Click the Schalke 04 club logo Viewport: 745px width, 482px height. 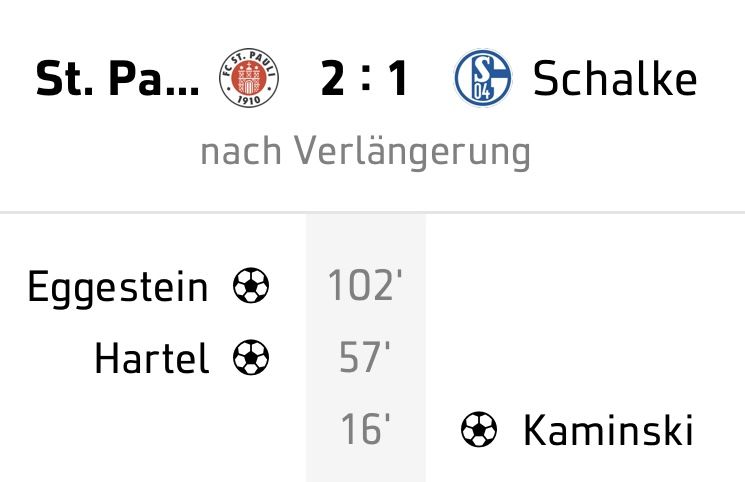pos(483,79)
